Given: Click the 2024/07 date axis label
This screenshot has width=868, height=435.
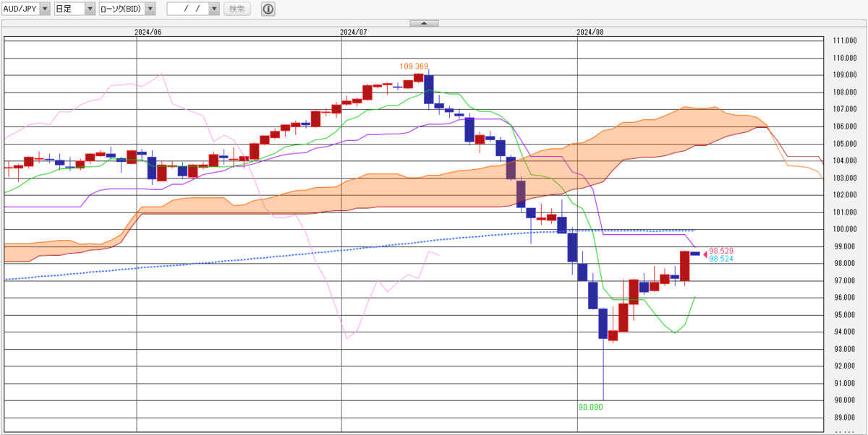Looking at the screenshot, I should pyautogui.click(x=354, y=32).
